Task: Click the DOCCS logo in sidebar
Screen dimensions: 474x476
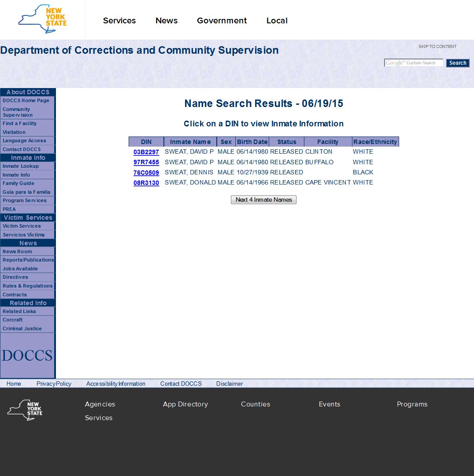Action: pyautogui.click(x=27, y=355)
